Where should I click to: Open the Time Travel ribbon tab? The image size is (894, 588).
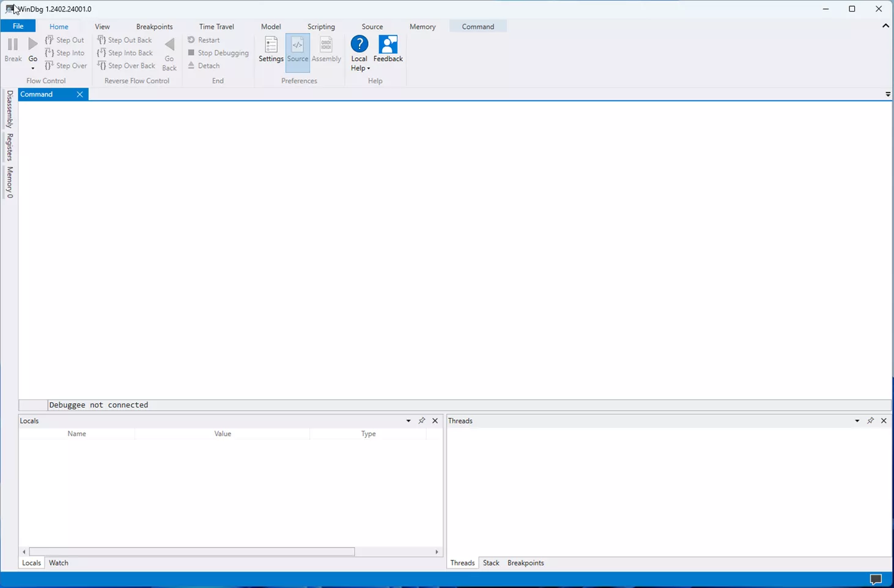point(216,26)
